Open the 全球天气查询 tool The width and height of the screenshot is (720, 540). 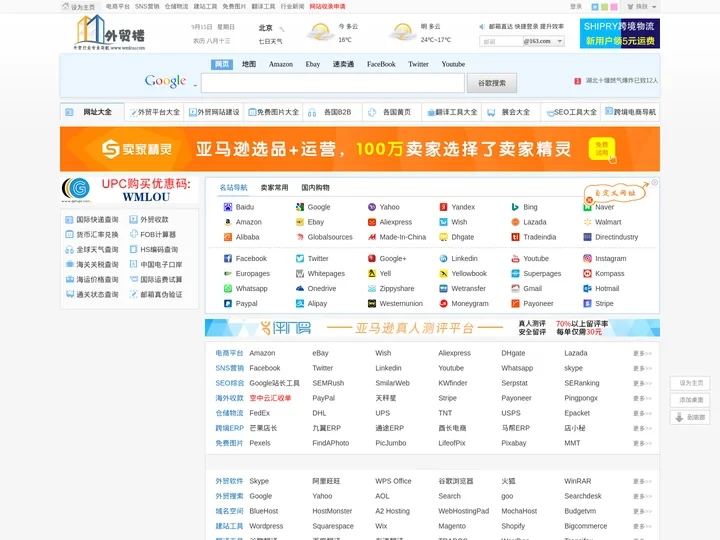coord(92,249)
